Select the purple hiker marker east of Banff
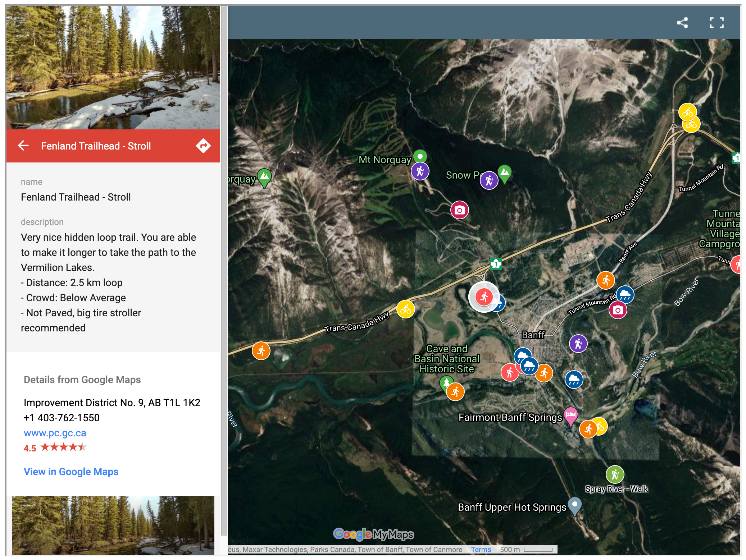 pos(578,344)
